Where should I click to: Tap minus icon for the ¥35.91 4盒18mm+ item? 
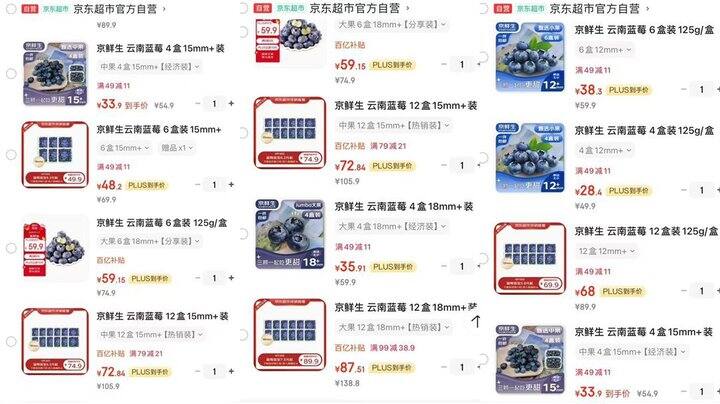click(444, 266)
